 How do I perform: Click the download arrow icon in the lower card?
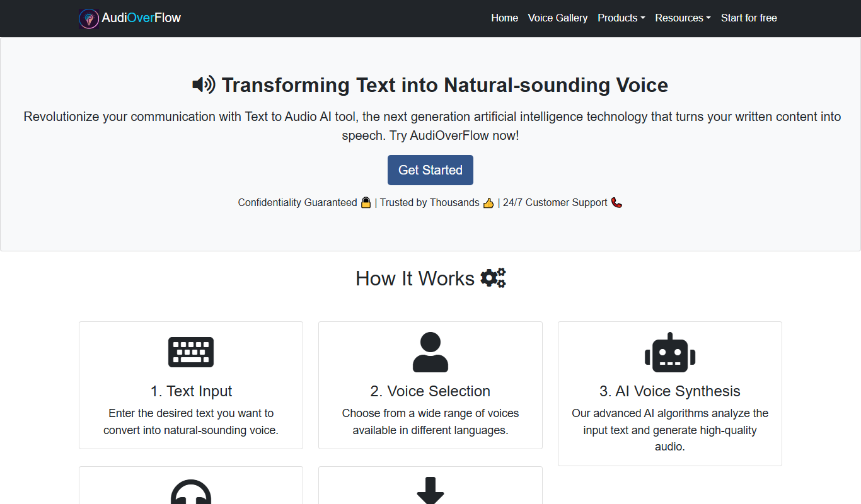(x=430, y=491)
